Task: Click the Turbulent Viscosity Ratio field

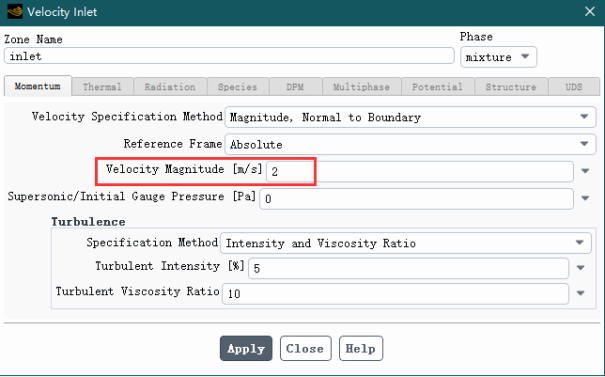Action: point(395,294)
